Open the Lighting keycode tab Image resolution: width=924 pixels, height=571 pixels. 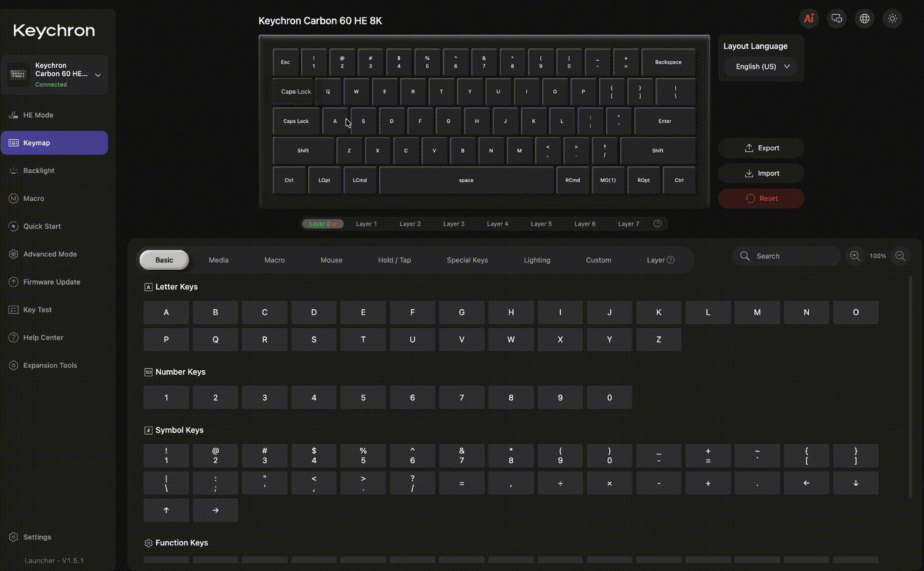tap(537, 260)
